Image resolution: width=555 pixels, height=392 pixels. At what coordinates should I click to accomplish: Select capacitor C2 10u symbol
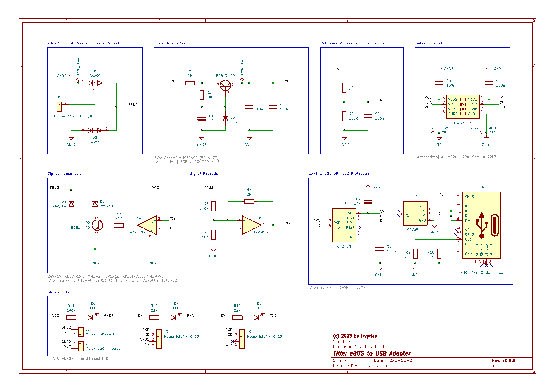click(x=249, y=107)
